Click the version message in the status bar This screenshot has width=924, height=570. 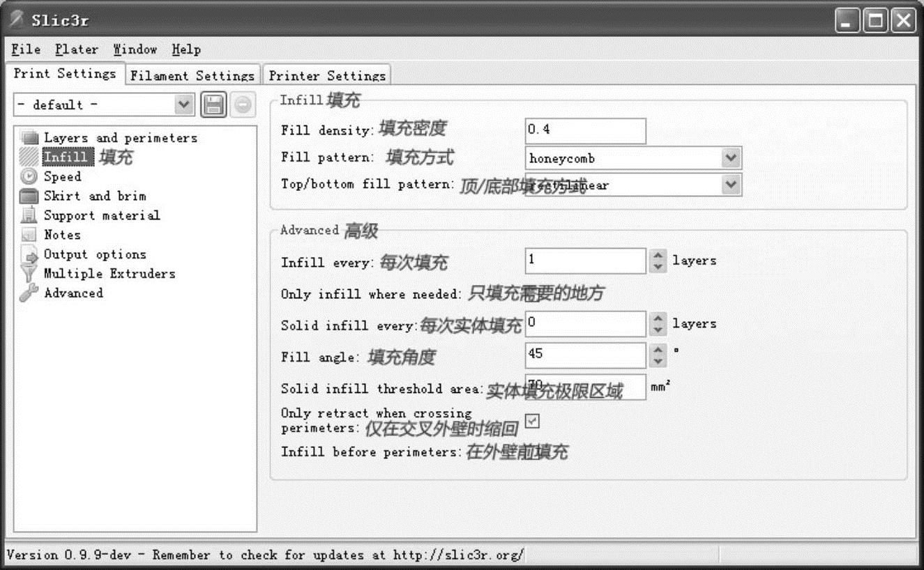pos(265,555)
